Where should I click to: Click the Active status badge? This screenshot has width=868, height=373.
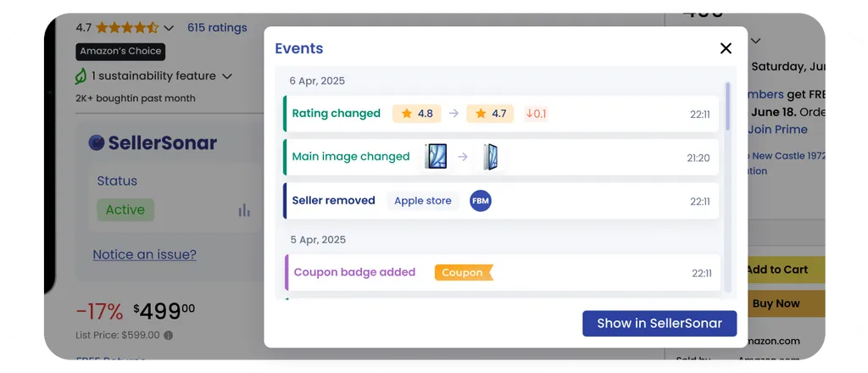tap(125, 209)
